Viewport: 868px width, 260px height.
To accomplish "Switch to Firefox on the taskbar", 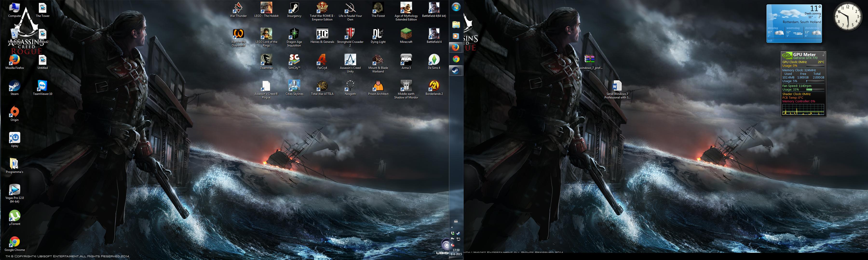I will pyautogui.click(x=456, y=47).
